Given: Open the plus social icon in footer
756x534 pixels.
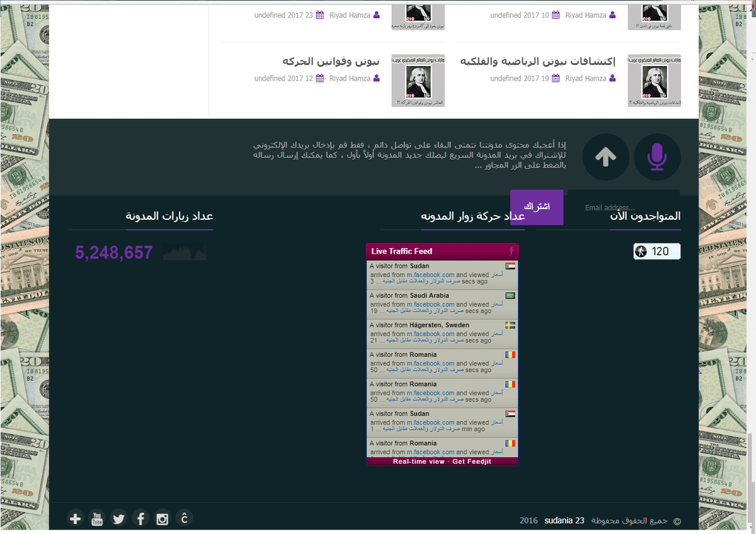Looking at the screenshot, I should 76,519.
